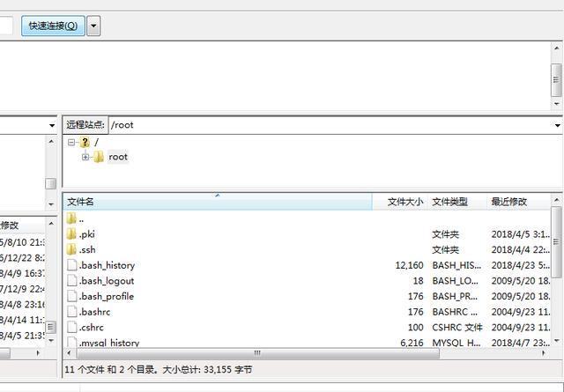Select the .pki folder icon
This screenshot has height=392, width=564.
[x=71, y=234]
